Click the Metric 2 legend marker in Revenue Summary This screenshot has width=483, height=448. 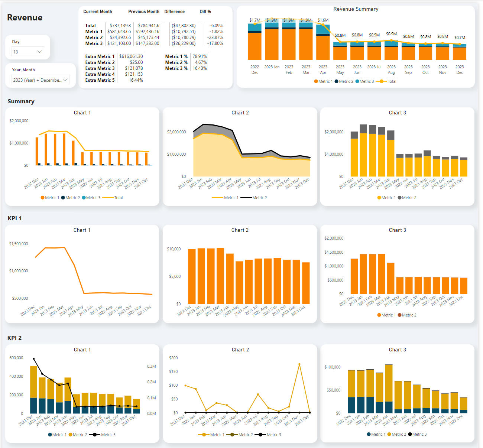pos(336,81)
